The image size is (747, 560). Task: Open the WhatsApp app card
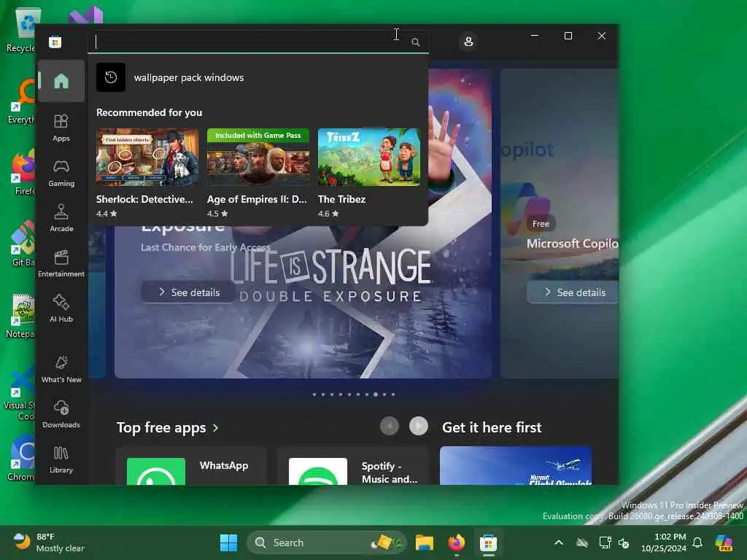coord(192,466)
